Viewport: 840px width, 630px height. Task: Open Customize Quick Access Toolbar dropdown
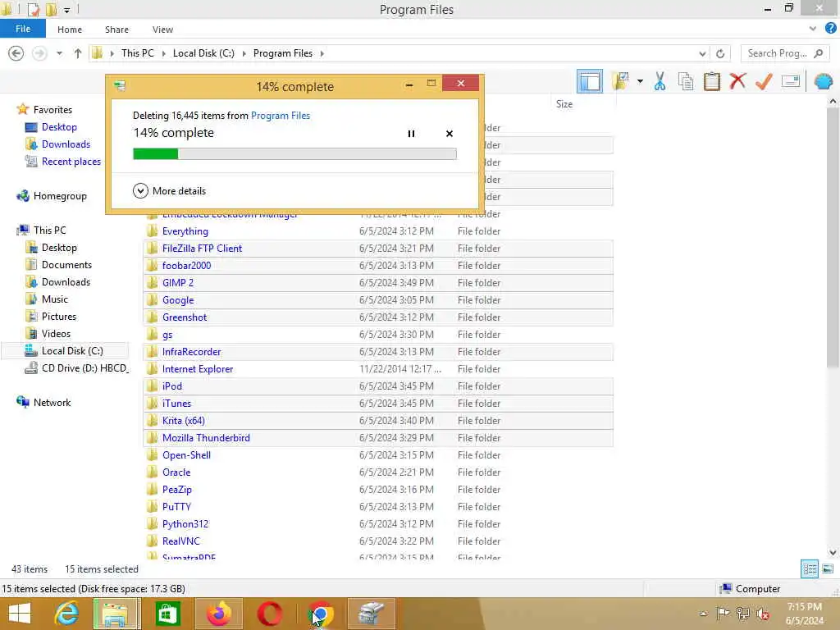[67, 10]
